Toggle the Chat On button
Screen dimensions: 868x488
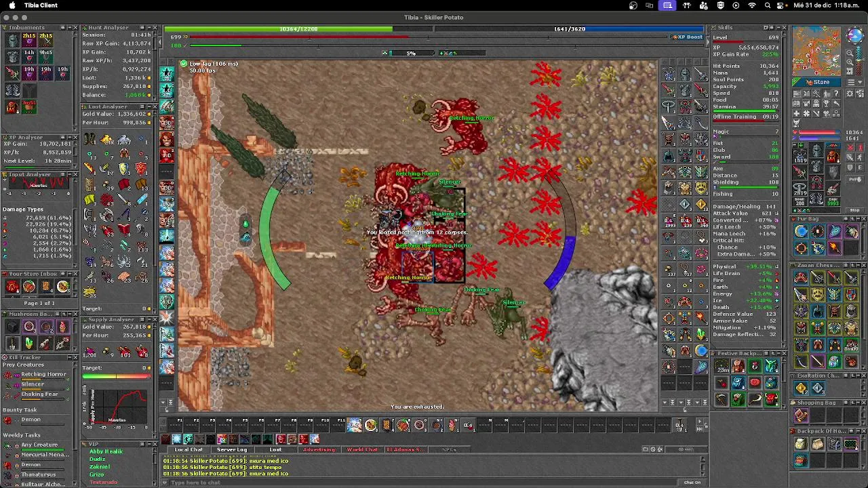point(692,483)
